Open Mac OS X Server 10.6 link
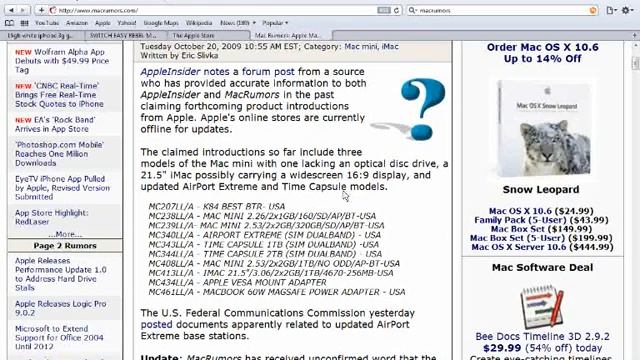The height and width of the screenshot is (360, 640). pyautogui.click(x=542, y=247)
